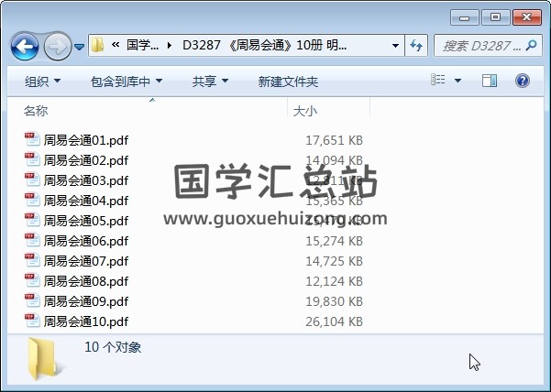Open the 共享 menu

click(x=210, y=82)
